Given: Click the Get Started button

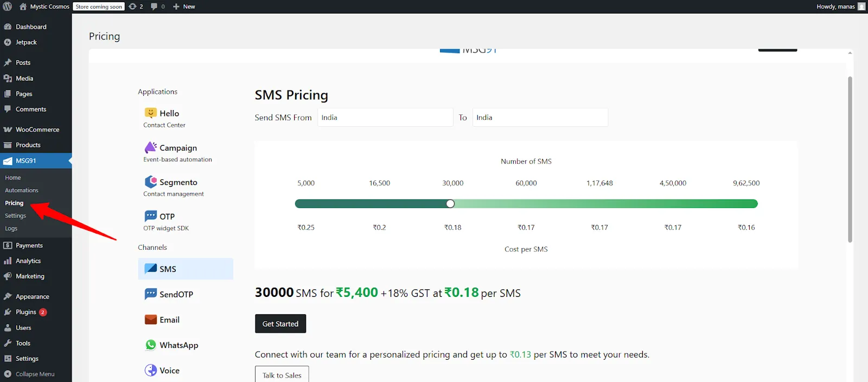Looking at the screenshot, I should pos(280,323).
